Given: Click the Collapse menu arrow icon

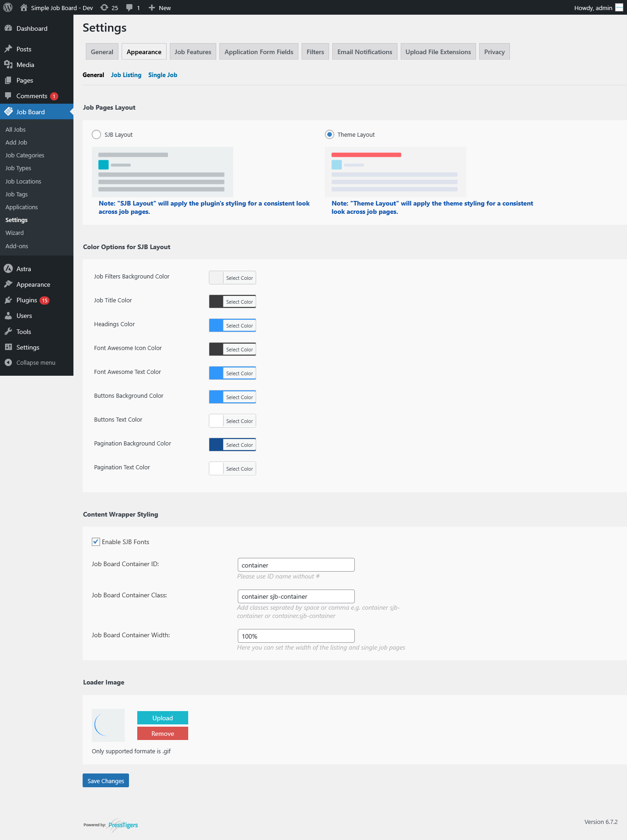Looking at the screenshot, I should click(x=8, y=362).
